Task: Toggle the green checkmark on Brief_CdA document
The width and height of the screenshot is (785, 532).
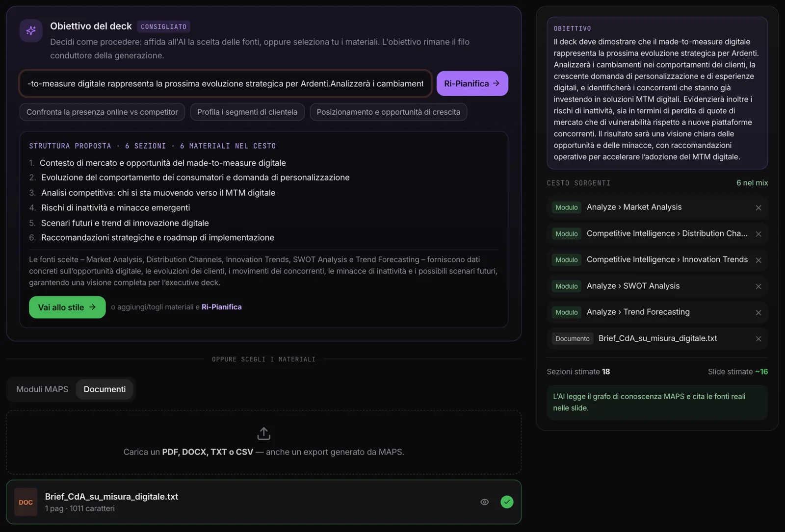Action: 507,502
